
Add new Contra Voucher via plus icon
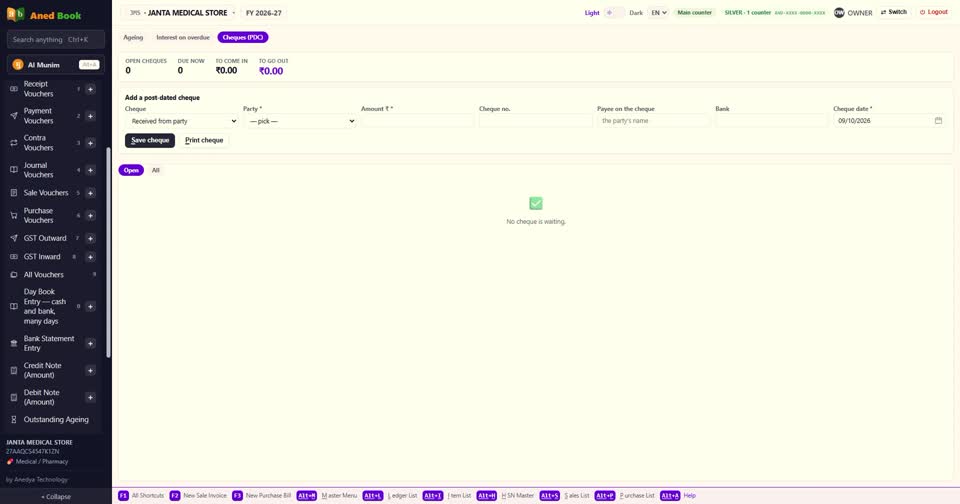point(90,143)
